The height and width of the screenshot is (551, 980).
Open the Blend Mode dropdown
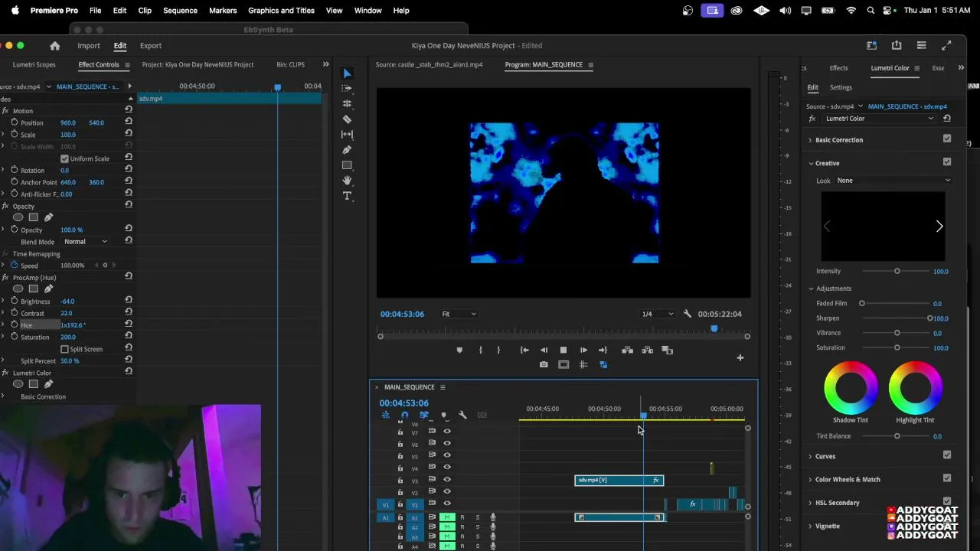point(86,242)
